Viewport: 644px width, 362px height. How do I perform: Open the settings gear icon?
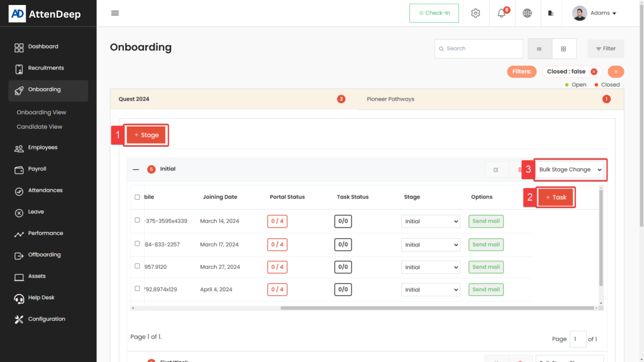[475, 13]
